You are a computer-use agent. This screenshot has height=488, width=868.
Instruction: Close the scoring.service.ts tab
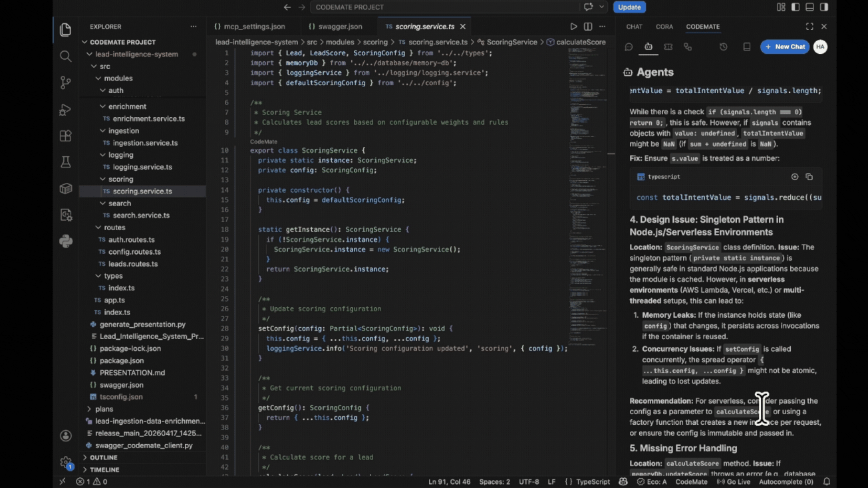tap(463, 27)
